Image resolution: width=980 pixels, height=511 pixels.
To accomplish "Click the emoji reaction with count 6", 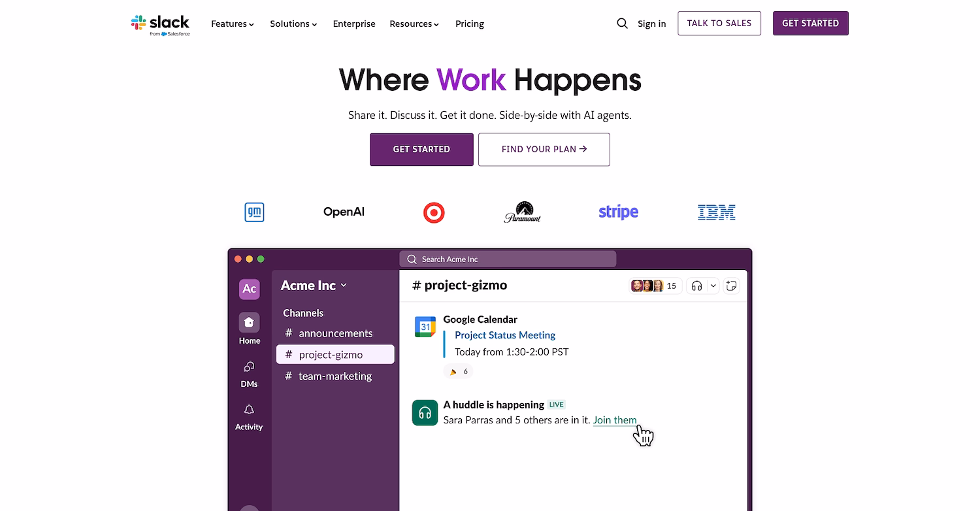I will click(459, 371).
